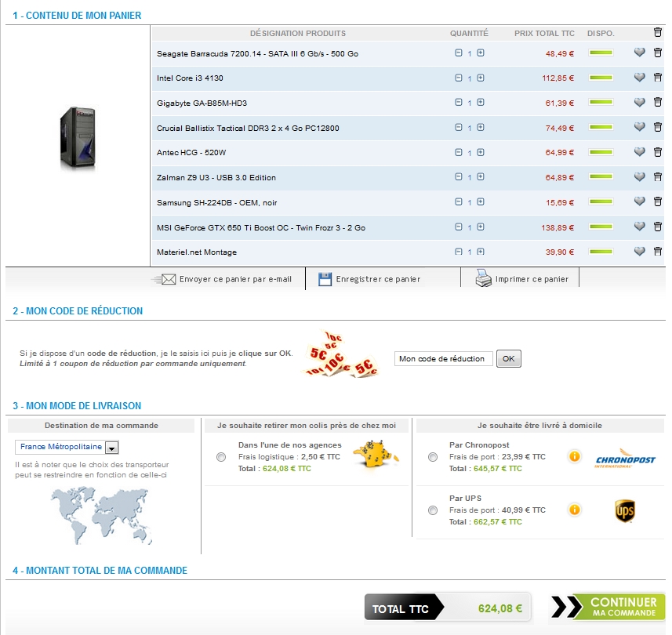Reduce Crucial Ballistix Tactical quantity

click(459, 127)
